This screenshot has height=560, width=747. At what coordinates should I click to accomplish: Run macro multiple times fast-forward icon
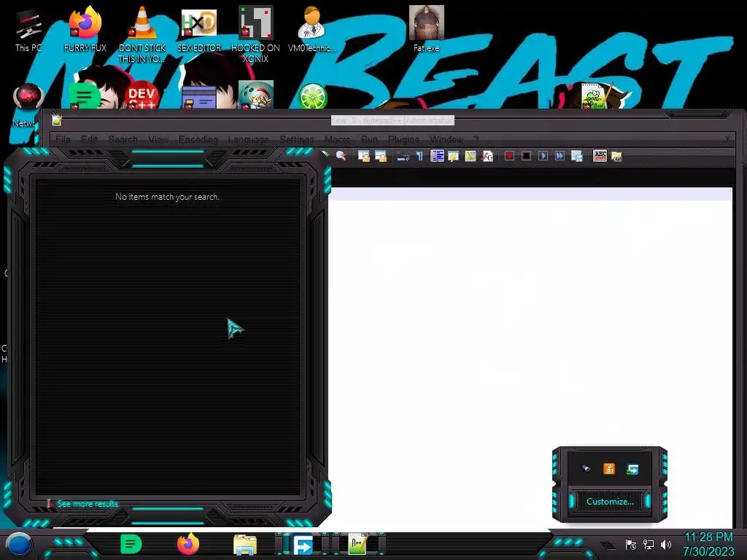(560, 156)
